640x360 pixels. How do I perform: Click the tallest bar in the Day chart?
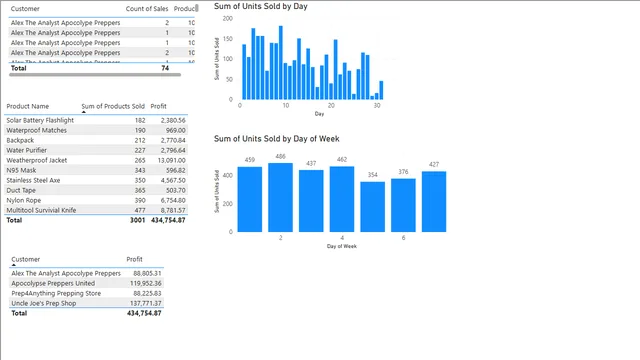[281, 63]
